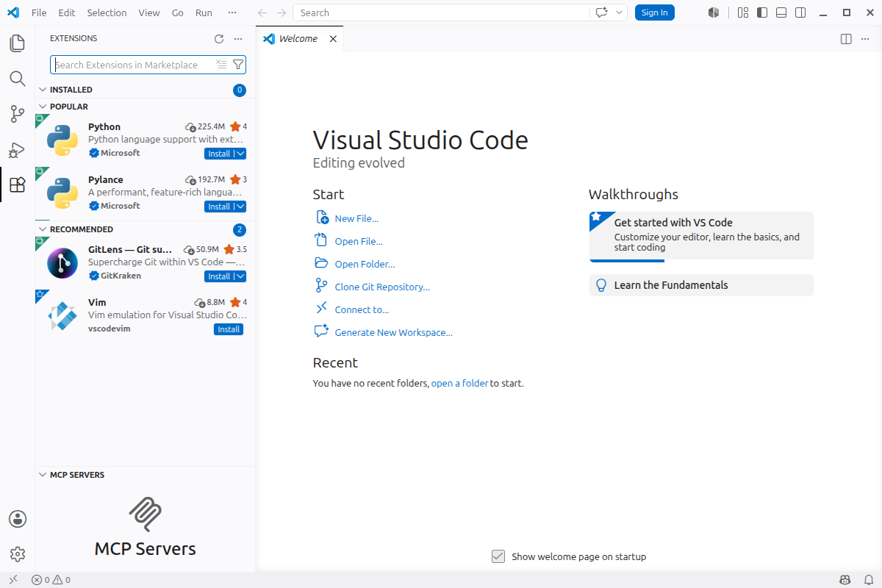Select the Extensions view icon
Viewport: 882px width, 588px height.
coord(17,184)
